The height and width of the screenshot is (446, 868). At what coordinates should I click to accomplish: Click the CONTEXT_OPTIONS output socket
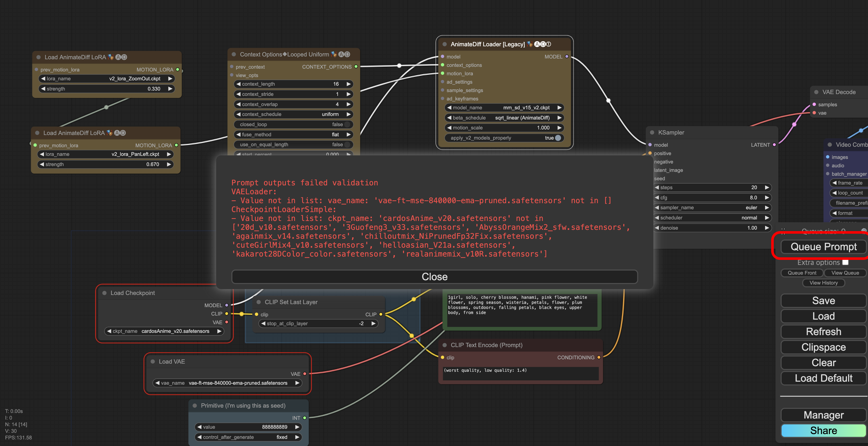click(356, 67)
